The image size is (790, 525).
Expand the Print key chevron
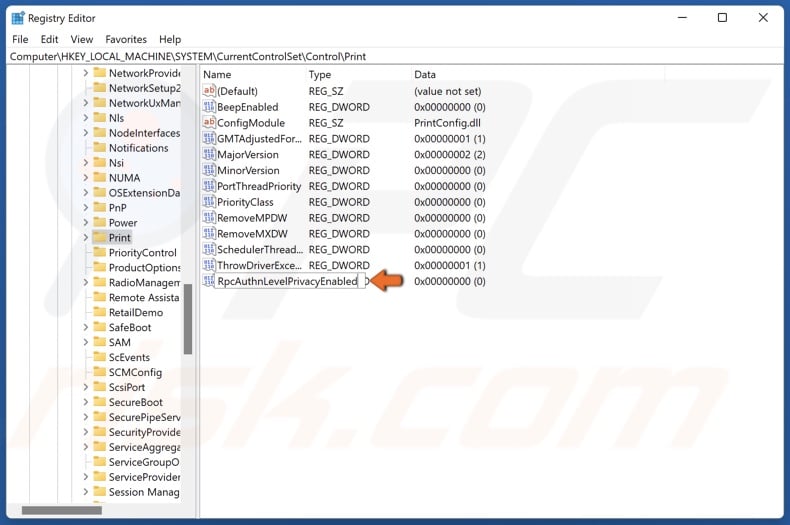[86, 237]
